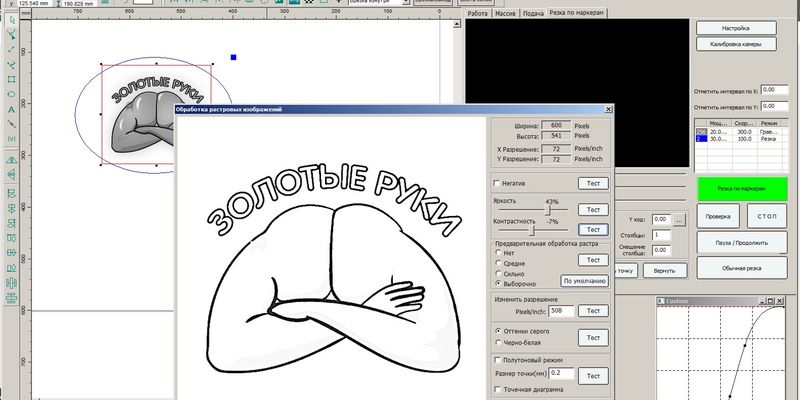Select the Выборочно preprocessing option
800x400 pixels.
pyautogui.click(x=499, y=283)
